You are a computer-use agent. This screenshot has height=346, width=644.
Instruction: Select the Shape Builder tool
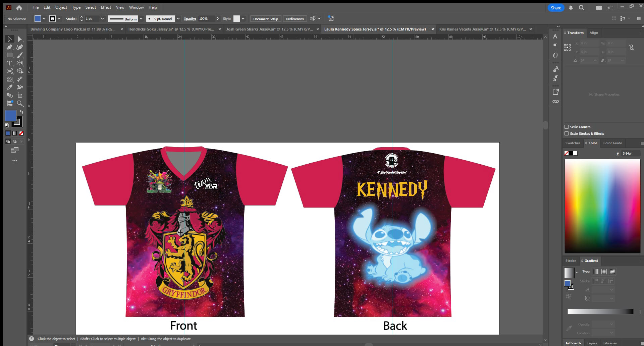coord(20,71)
